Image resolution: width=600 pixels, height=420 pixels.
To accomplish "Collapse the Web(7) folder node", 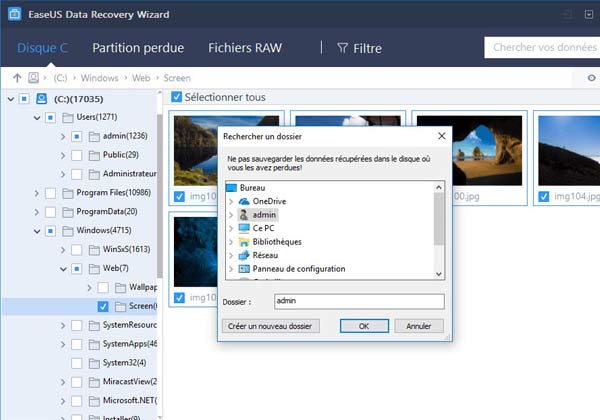I will [x=63, y=269].
